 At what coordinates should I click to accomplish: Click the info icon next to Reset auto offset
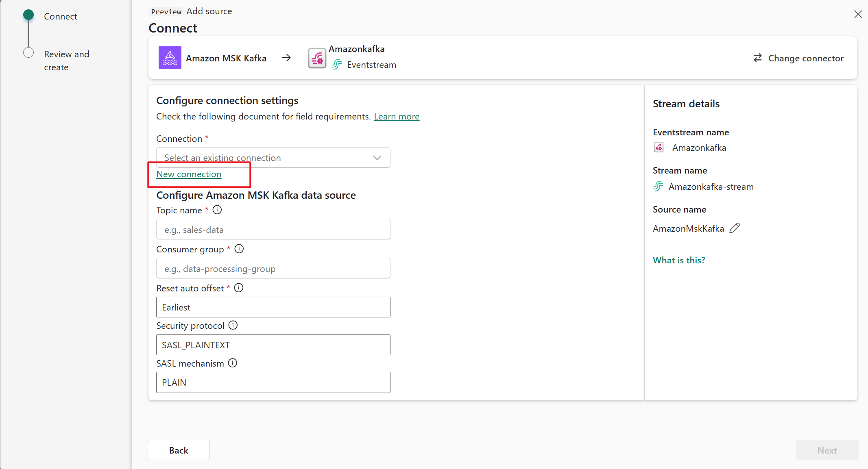pos(239,288)
